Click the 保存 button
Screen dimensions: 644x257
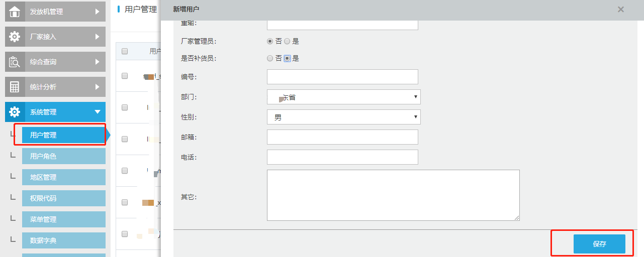599,244
